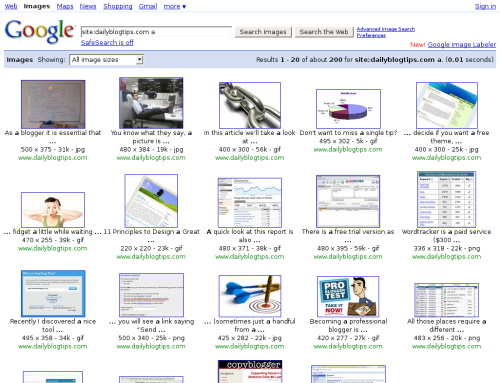The image size is (500, 383).
Task: Open the Wordtracker table thumbnail
Action: click(447, 200)
